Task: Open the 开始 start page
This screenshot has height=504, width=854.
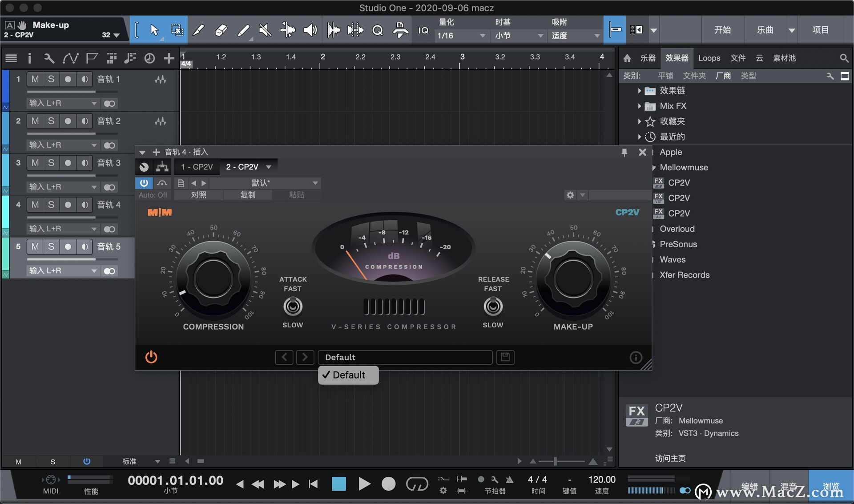Action: click(x=722, y=30)
